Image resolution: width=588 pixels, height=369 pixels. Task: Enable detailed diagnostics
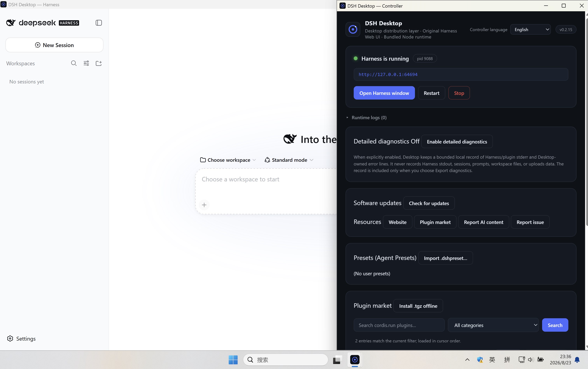pos(457,142)
